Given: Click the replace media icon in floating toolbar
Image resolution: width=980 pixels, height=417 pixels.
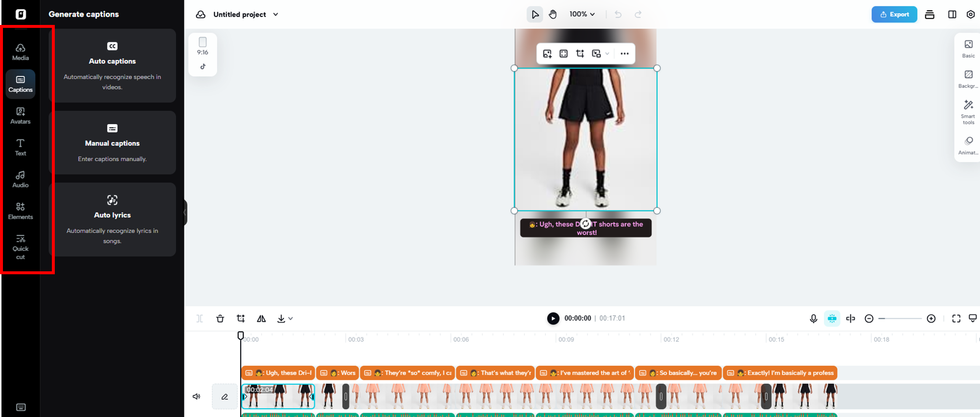Looking at the screenshot, I should coord(547,54).
